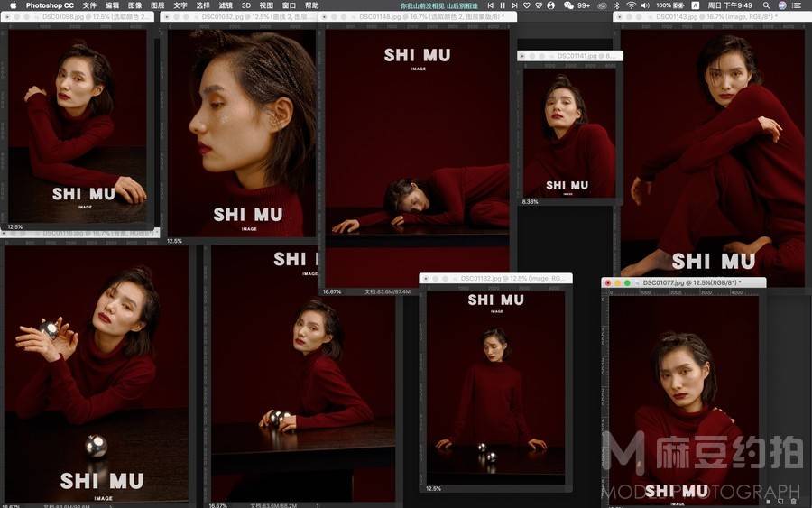Click the seated model canvas in DSC01143.jpg

[713, 158]
